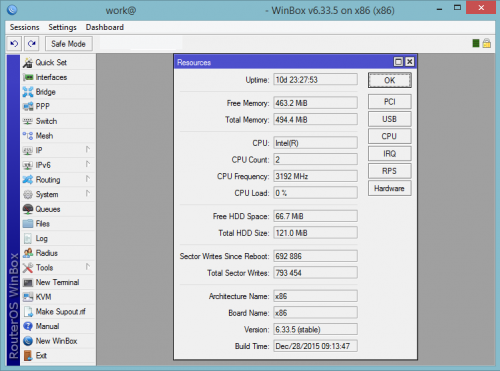Click the green status indicator square

(x=476, y=43)
